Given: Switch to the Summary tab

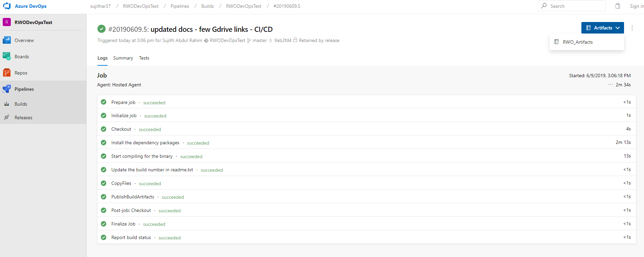Looking at the screenshot, I should 123,58.
